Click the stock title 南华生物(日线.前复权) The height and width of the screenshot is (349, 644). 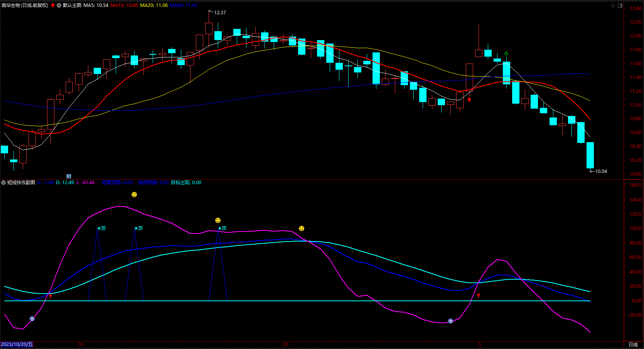25,5
